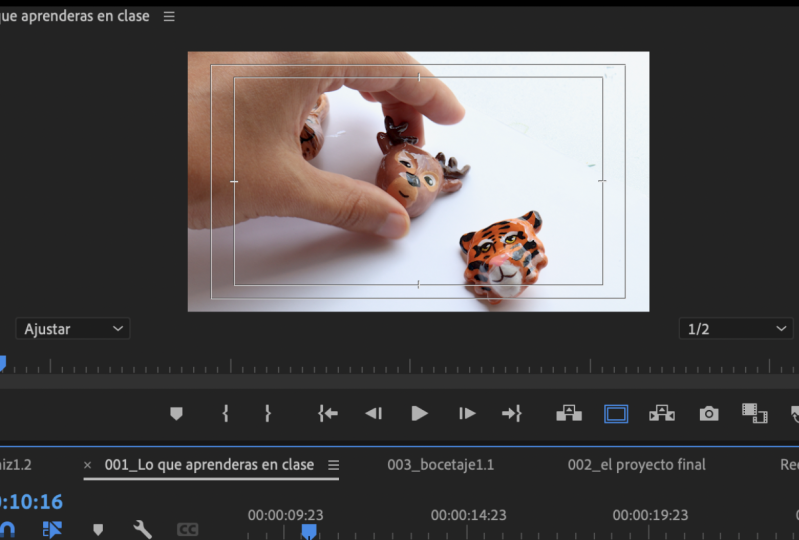Click the timeline playhead marker

click(309, 531)
